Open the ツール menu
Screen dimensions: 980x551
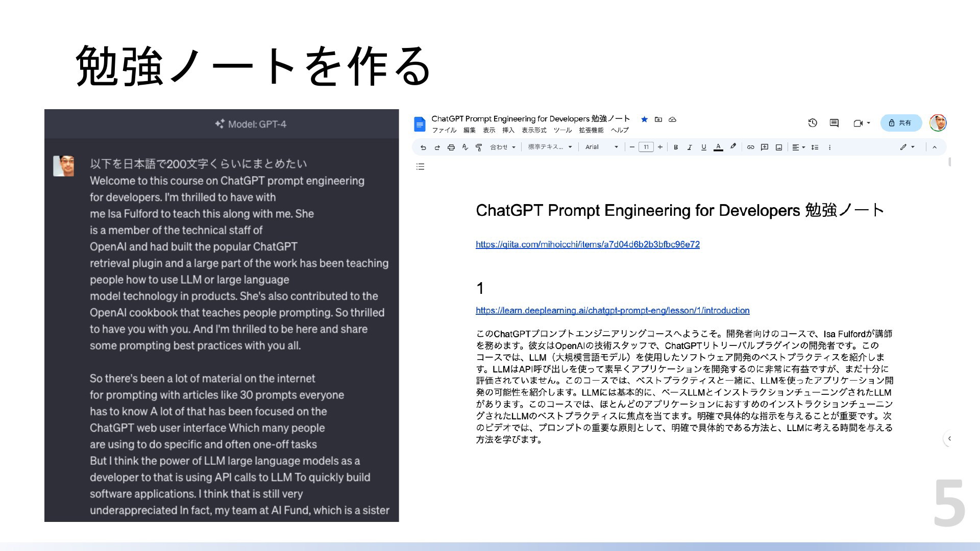click(x=562, y=131)
